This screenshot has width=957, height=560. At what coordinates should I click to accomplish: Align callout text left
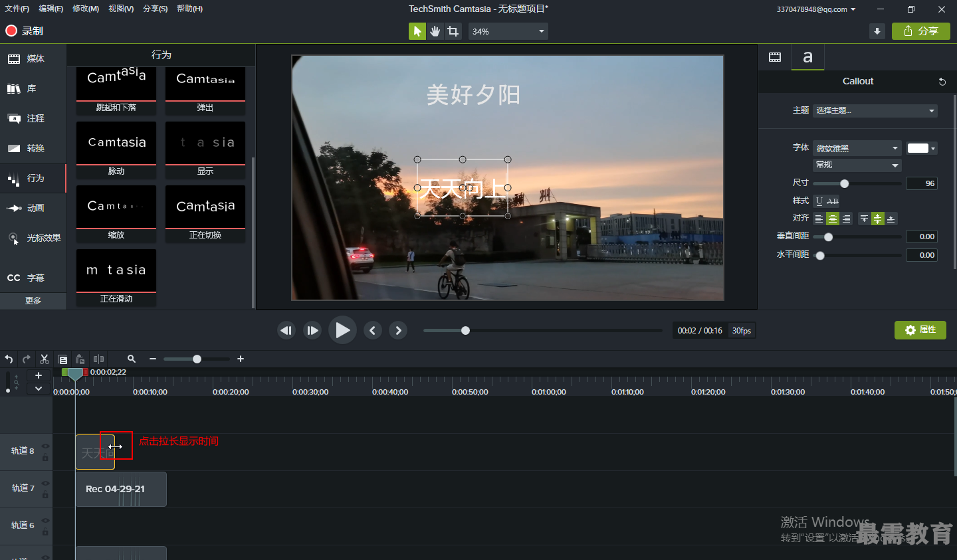tap(819, 219)
